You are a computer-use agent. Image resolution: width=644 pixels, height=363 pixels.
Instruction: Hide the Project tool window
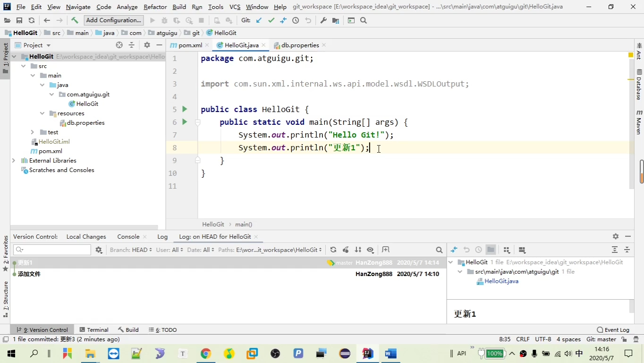point(160,45)
